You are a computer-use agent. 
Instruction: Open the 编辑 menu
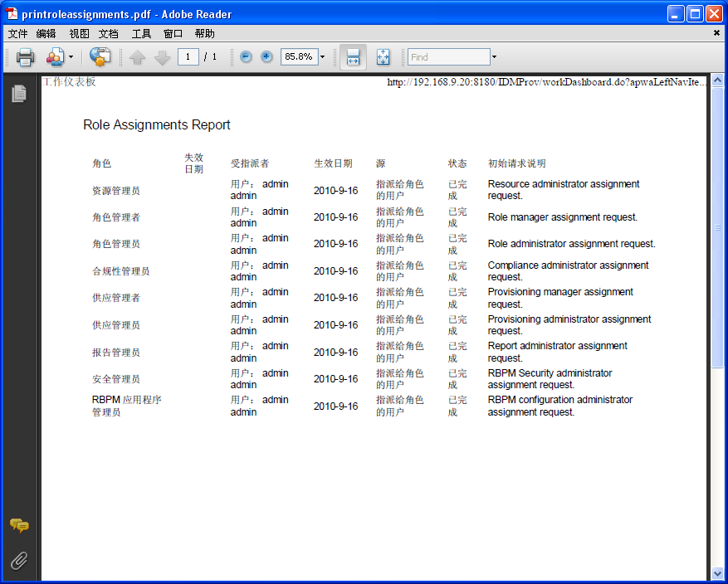point(46,33)
